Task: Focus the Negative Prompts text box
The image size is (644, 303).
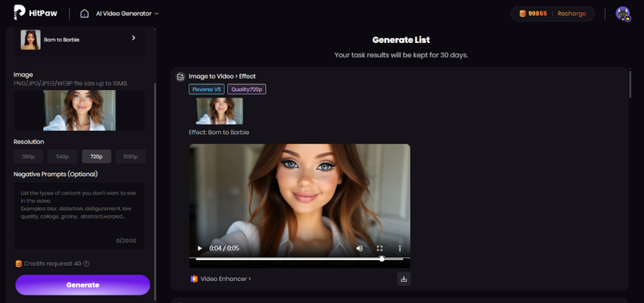Action: pyautogui.click(x=79, y=215)
